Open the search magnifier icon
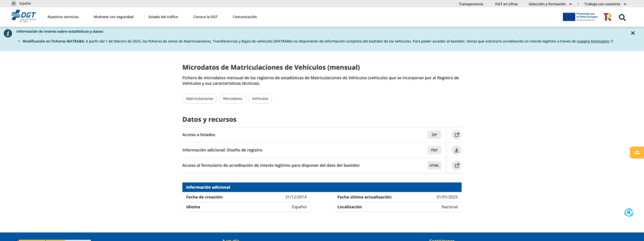This screenshot has height=241, width=644. (x=622, y=17)
